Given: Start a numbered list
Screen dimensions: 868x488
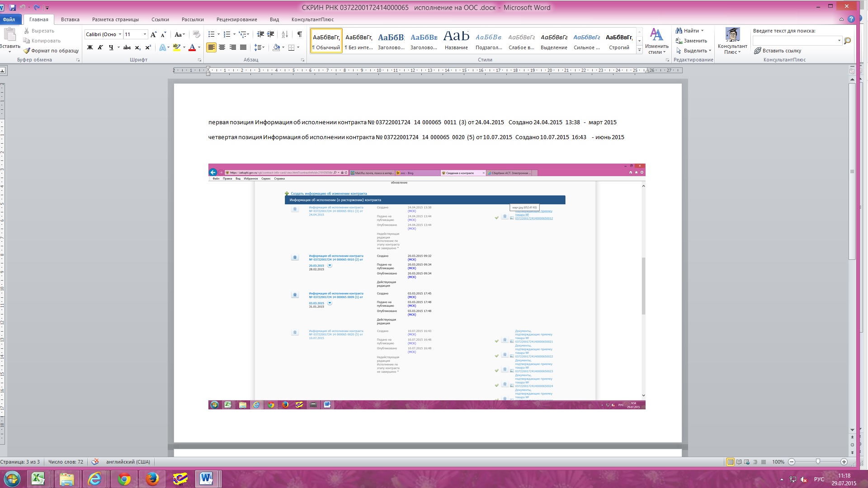Looking at the screenshot, I should click(x=227, y=34).
